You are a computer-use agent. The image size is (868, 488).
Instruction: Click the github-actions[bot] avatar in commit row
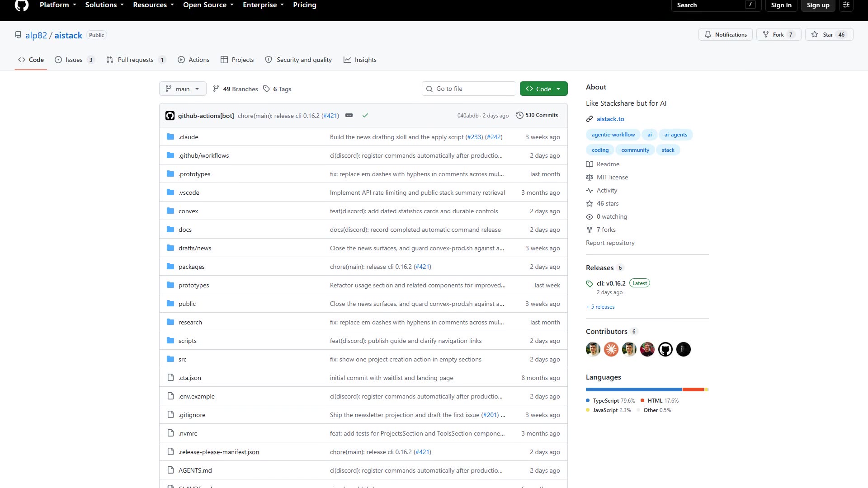pos(170,116)
